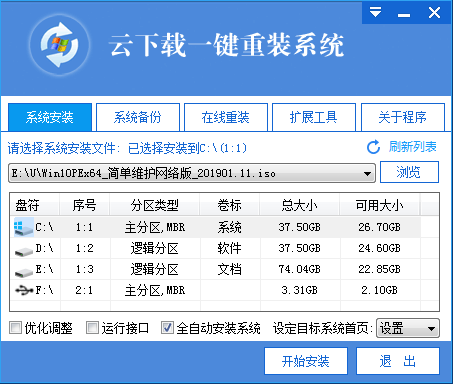The height and width of the screenshot is (384, 453).
Task: Click the 刷新列表 link
Action: click(413, 147)
